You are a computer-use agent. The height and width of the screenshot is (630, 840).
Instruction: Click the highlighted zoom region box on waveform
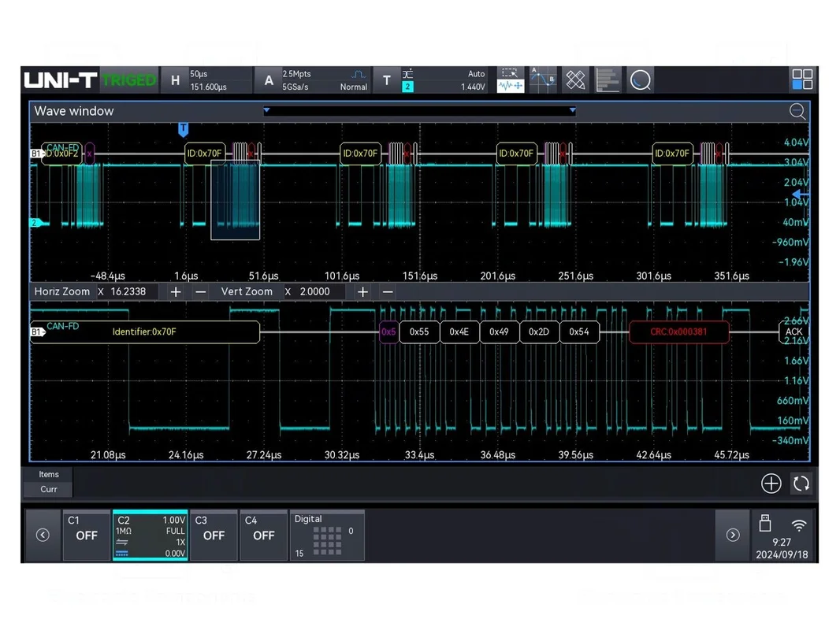(235, 201)
